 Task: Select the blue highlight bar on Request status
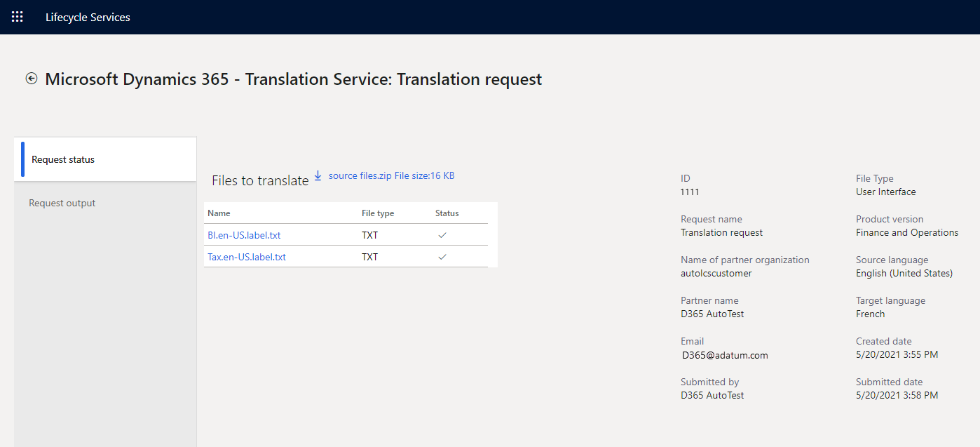click(x=22, y=159)
